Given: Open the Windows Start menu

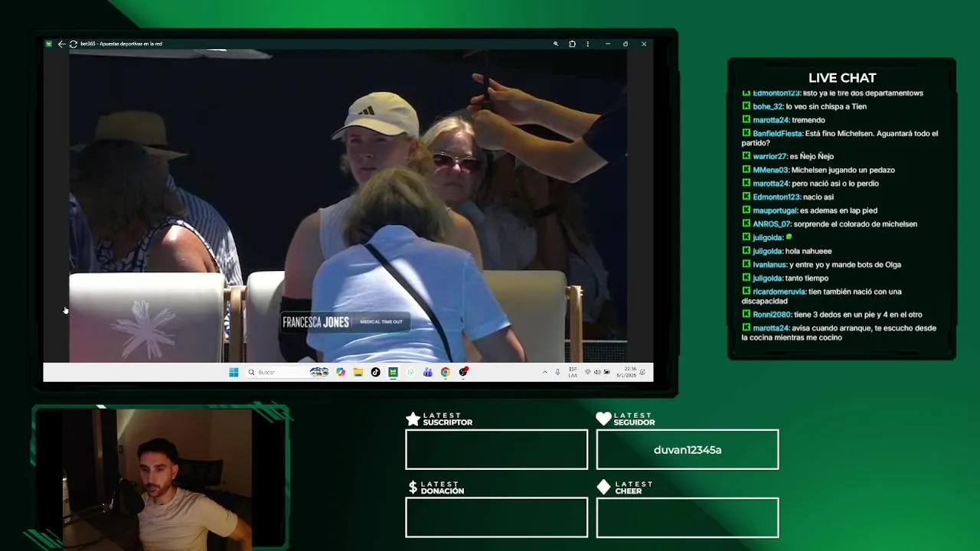Looking at the screenshot, I should click(234, 372).
